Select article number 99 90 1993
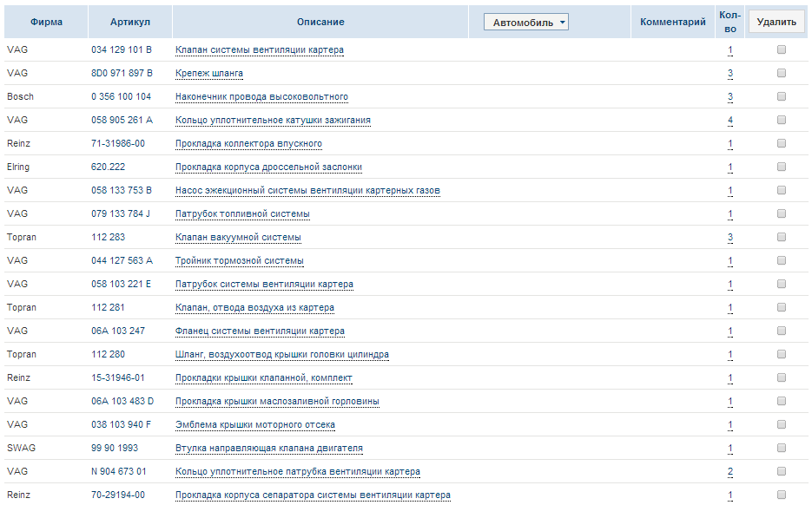The width and height of the screenshot is (812, 505). point(115,448)
